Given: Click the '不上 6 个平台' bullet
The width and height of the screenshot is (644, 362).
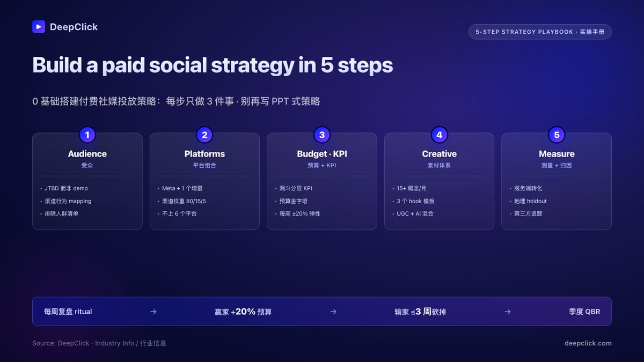Looking at the screenshot, I should 180,213.
